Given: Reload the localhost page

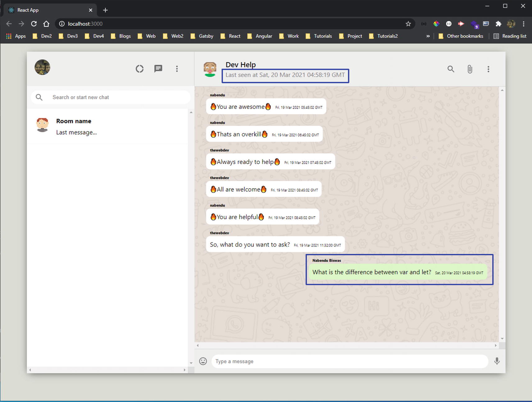Looking at the screenshot, I should (34, 24).
